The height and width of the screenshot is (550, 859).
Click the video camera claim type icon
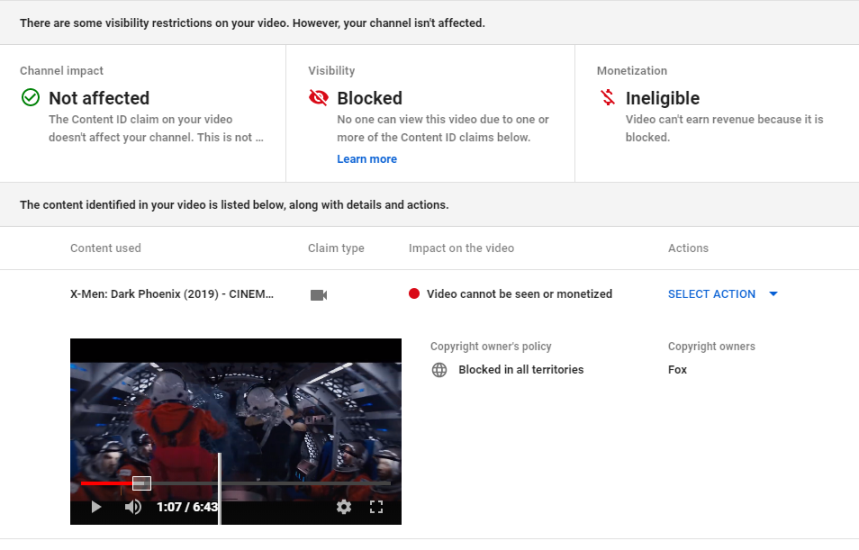pos(318,295)
